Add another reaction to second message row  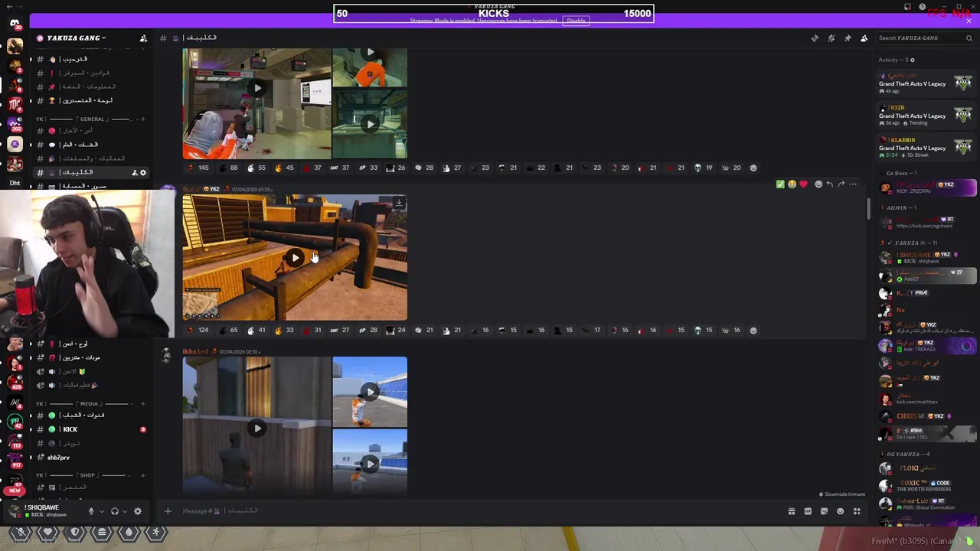pyautogui.click(x=753, y=331)
